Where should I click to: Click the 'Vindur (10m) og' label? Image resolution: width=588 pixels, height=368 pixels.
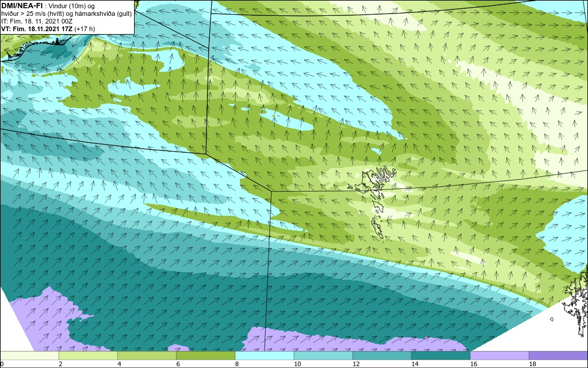pyautogui.click(x=72, y=6)
